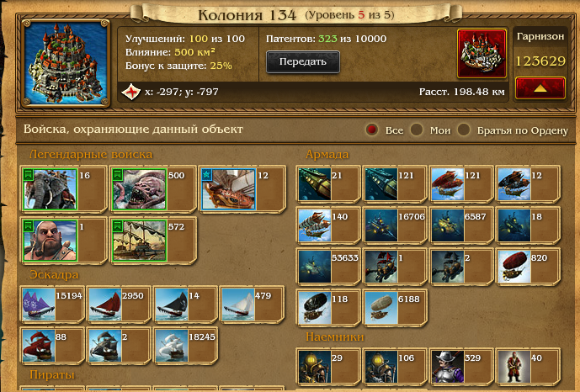Switch troop filter to "Мои"
Screen dimensions: 580x392
pos(417,130)
